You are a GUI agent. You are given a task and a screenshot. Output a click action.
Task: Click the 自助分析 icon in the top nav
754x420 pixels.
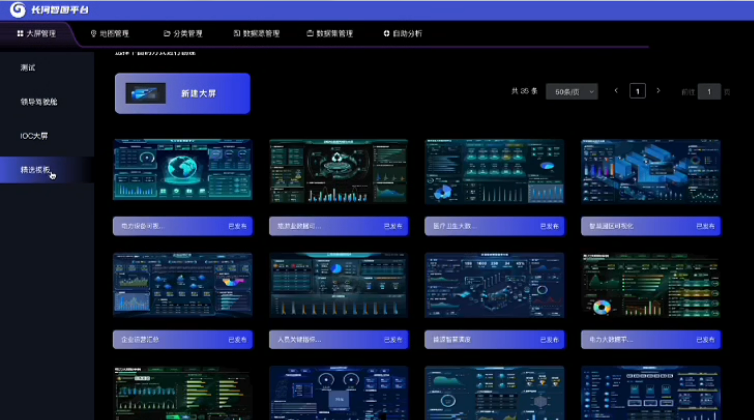387,33
